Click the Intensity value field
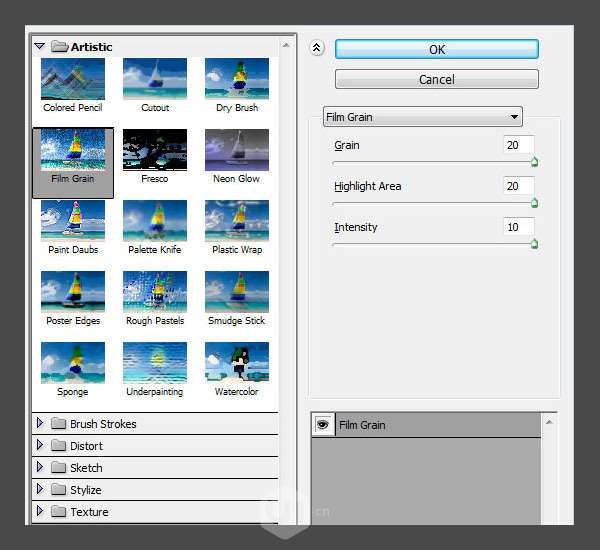This screenshot has width=600, height=550. pos(518,227)
